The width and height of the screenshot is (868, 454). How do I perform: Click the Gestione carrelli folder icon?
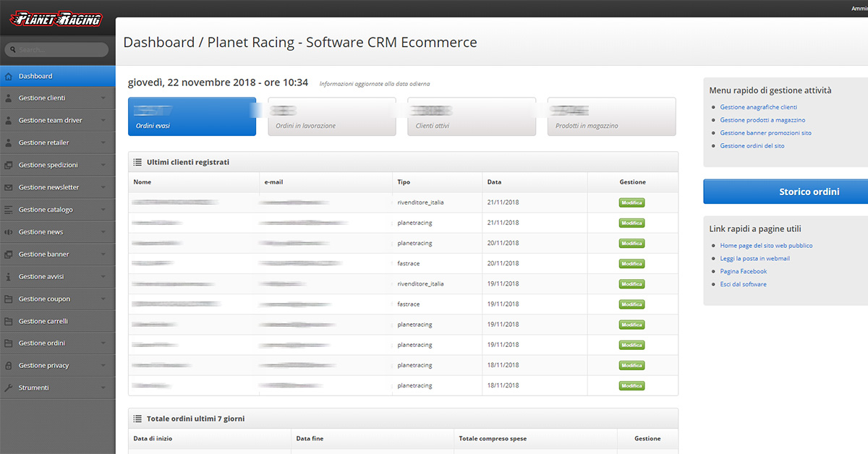9,321
